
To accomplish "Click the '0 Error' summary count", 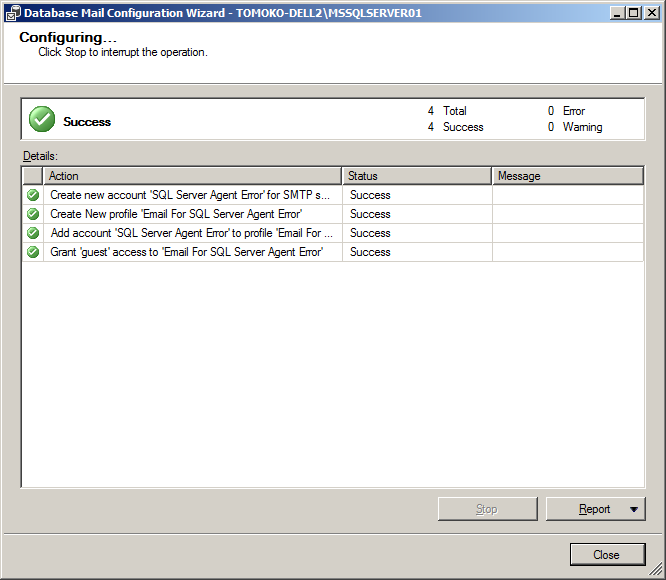I will click(x=567, y=111).
